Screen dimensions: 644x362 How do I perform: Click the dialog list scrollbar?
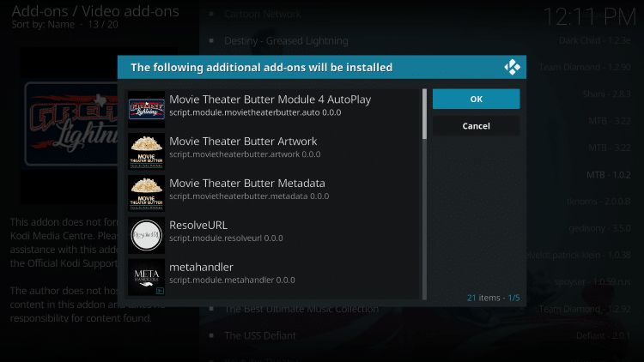424,194
